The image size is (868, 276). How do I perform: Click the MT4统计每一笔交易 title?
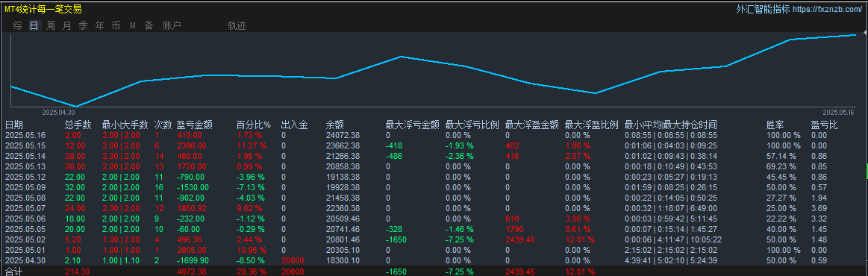pos(43,9)
